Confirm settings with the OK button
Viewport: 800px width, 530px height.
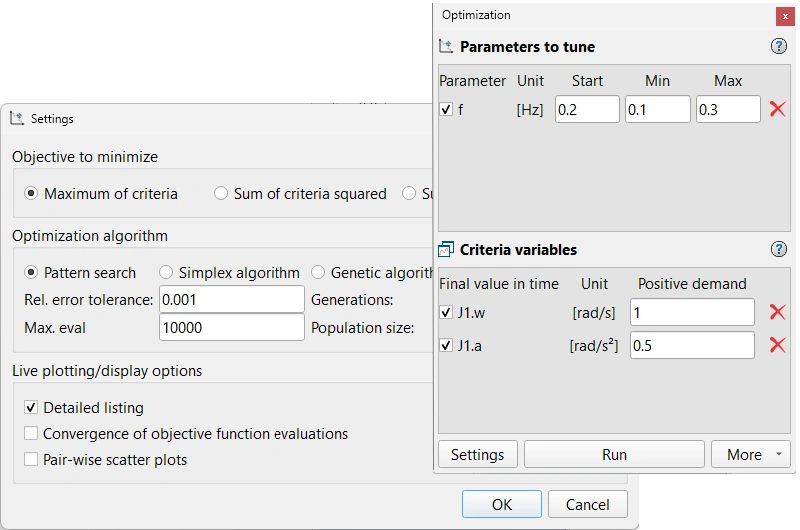pos(501,505)
